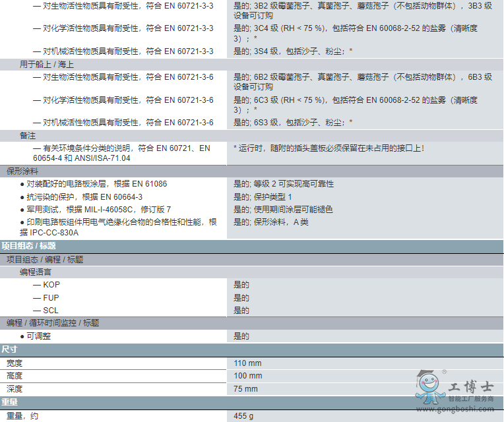Select the 项目组态 / 标题 section header
The image size is (504, 422).
coord(28,246)
